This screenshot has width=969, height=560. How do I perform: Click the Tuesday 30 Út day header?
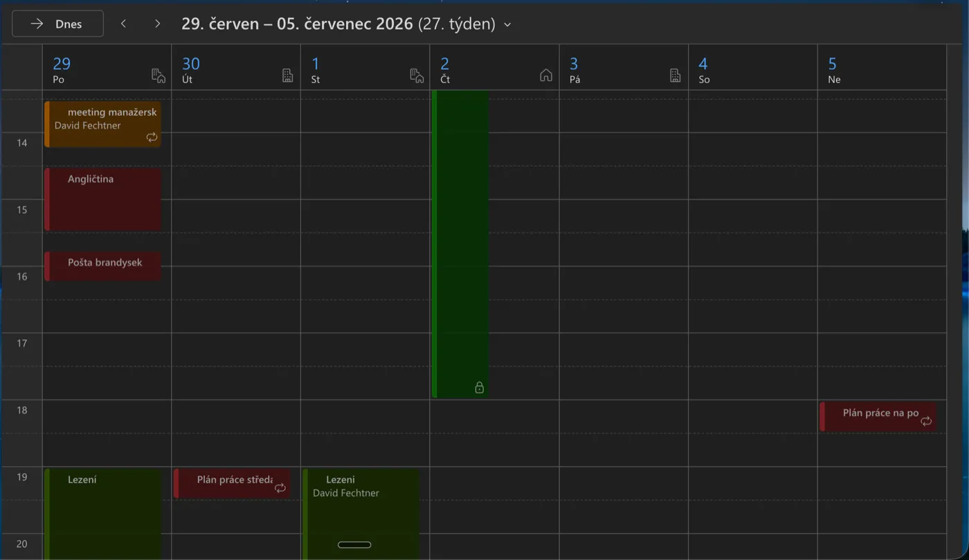[x=236, y=69]
